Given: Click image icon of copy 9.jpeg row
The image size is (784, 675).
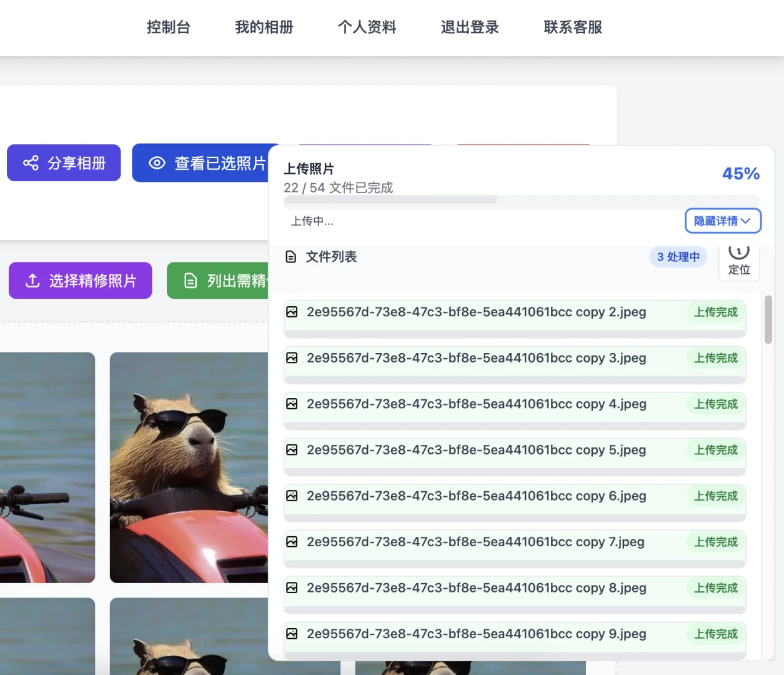Looking at the screenshot, I should pyautogui.click(x=292, y=634).
